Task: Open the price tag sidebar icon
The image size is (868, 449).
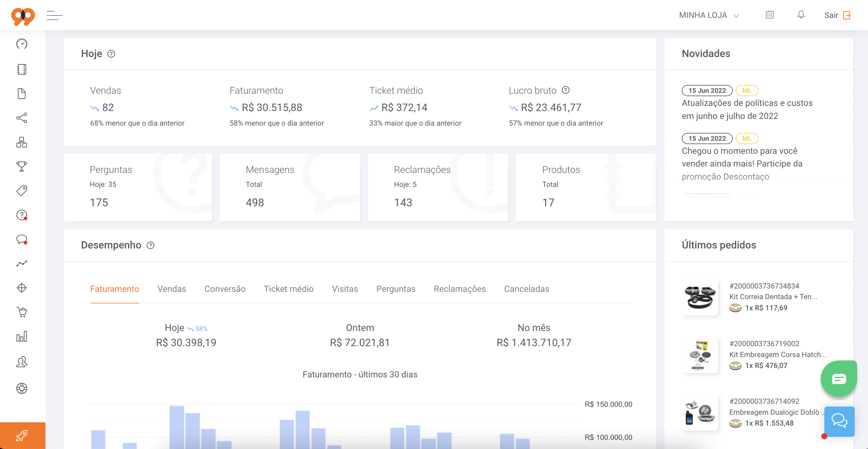Action: 22,191
